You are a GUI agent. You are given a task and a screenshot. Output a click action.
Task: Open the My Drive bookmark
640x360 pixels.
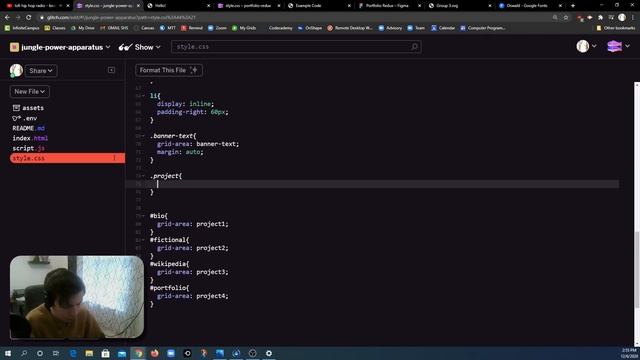(82, 28)
